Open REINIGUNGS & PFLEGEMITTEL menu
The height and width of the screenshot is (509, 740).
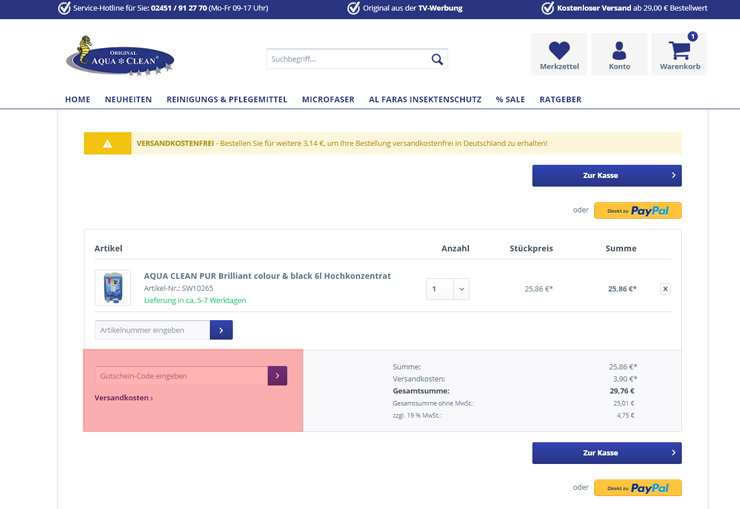click(227, 100)
